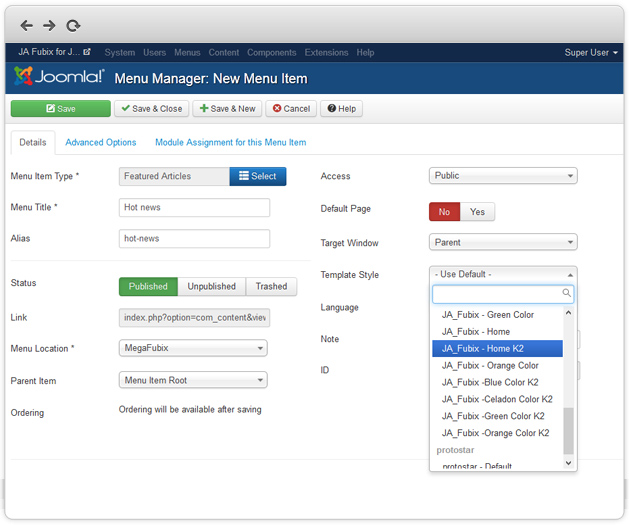Open site preview via external link icon
The width and height of the screenshot is (629, 525).
coord(87,52)
